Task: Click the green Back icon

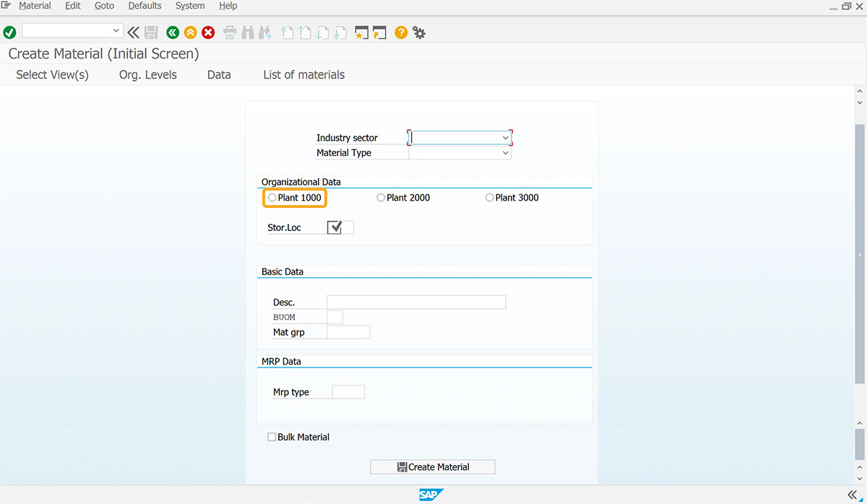Action: click(x=173, y=32)
